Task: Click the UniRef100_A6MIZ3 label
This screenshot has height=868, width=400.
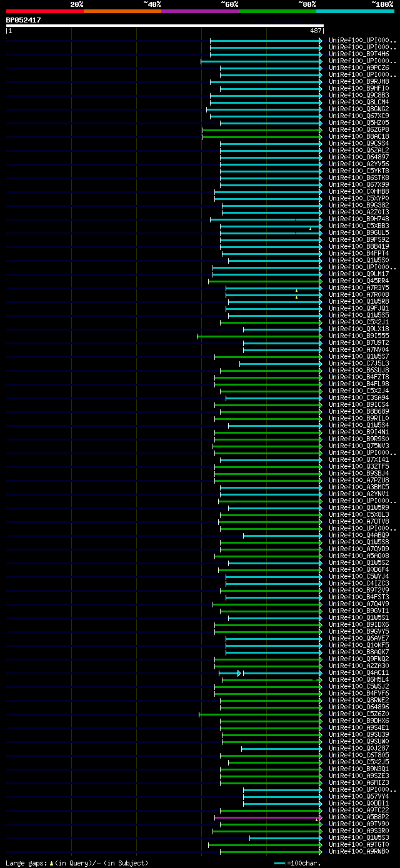Action: point(359,783)
